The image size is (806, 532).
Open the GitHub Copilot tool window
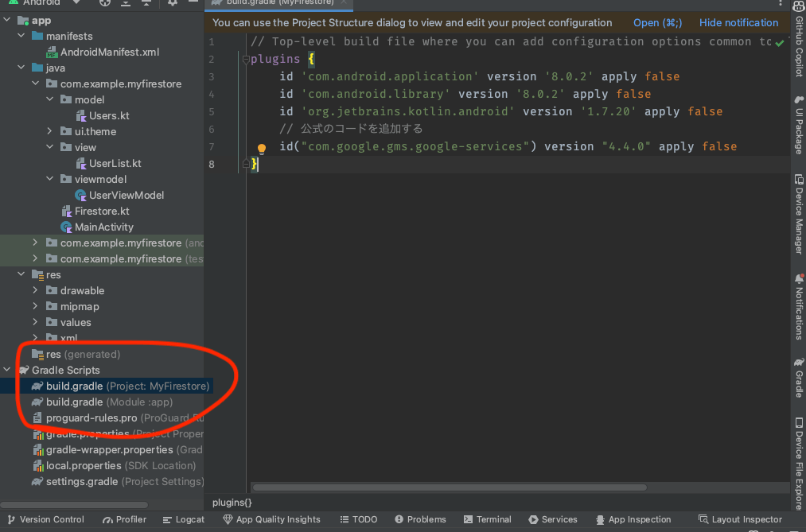[799, 40]
